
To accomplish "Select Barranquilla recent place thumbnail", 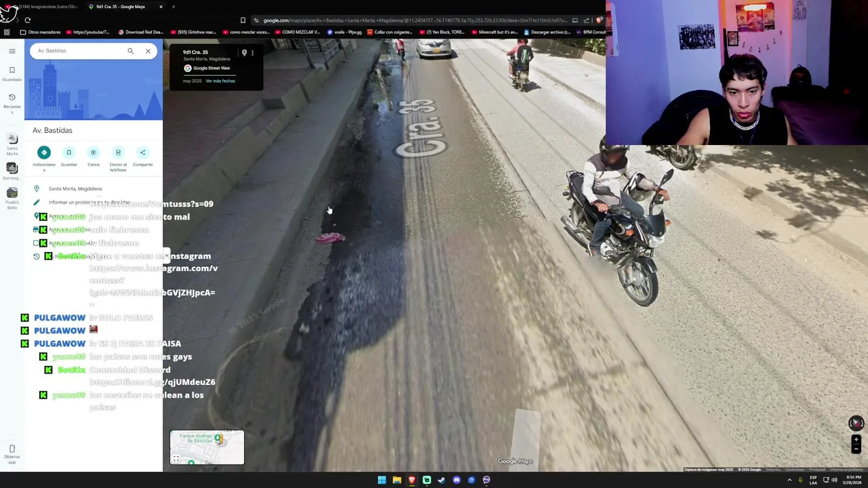I will click(12, 171).
